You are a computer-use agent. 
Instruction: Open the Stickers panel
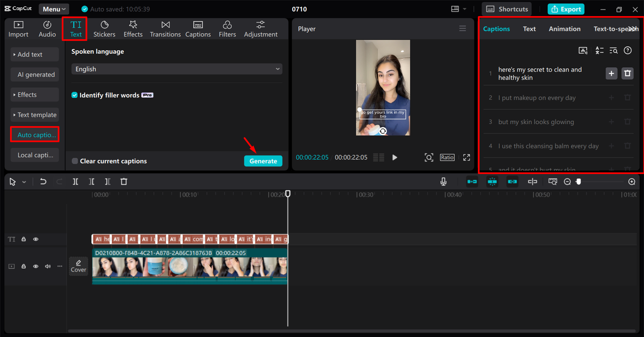tap(105, 29)
